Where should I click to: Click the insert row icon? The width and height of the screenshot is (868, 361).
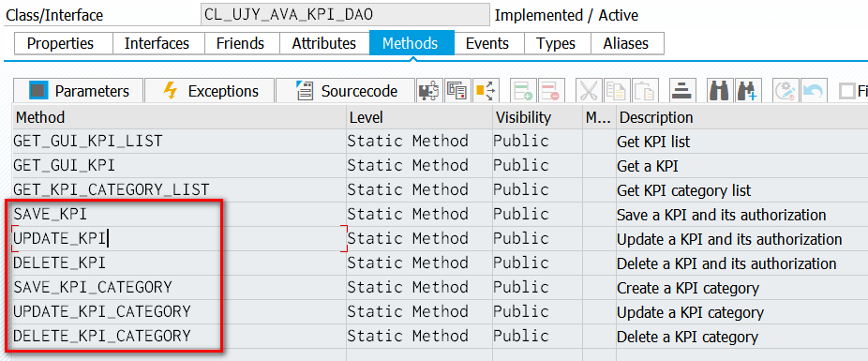coord(523,91)
